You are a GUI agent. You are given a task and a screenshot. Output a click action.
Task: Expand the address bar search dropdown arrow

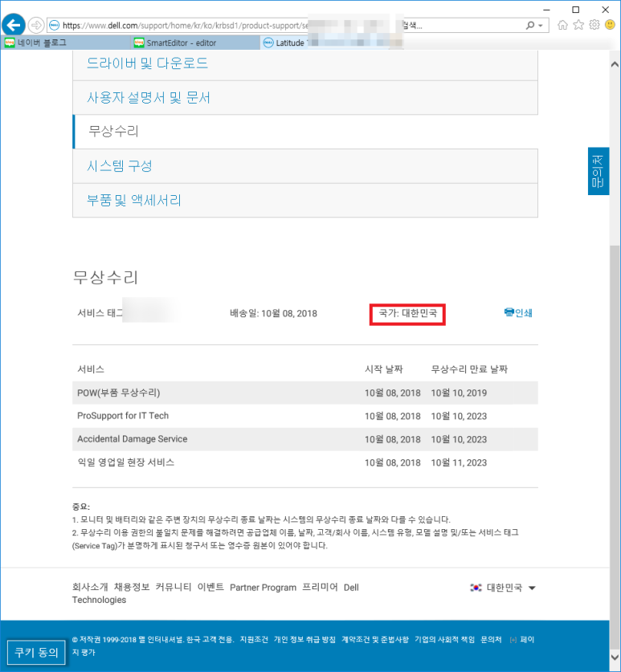pyautogui.click(x=541, y=26)
